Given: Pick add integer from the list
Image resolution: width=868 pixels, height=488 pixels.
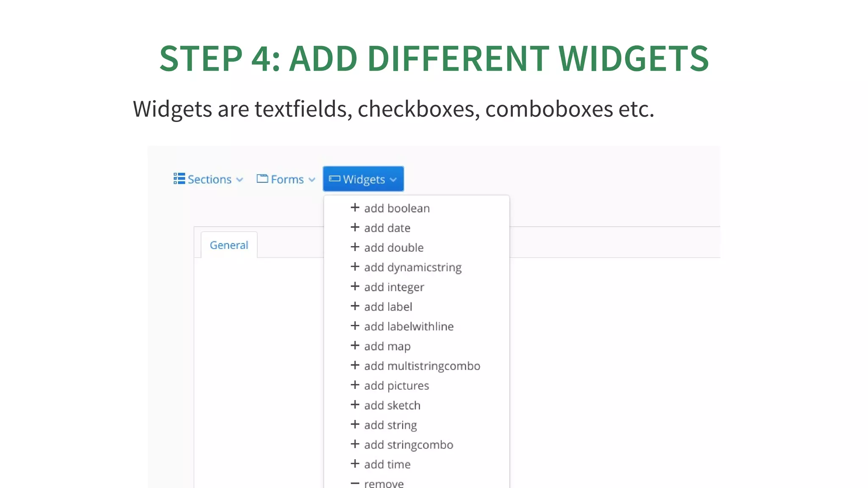Looking at the screenshot, I should [x=416, y=287].
